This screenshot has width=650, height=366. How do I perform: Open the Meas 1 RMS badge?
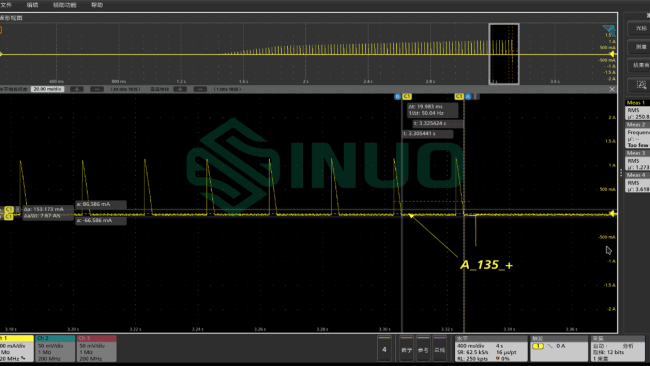point(637,110)
